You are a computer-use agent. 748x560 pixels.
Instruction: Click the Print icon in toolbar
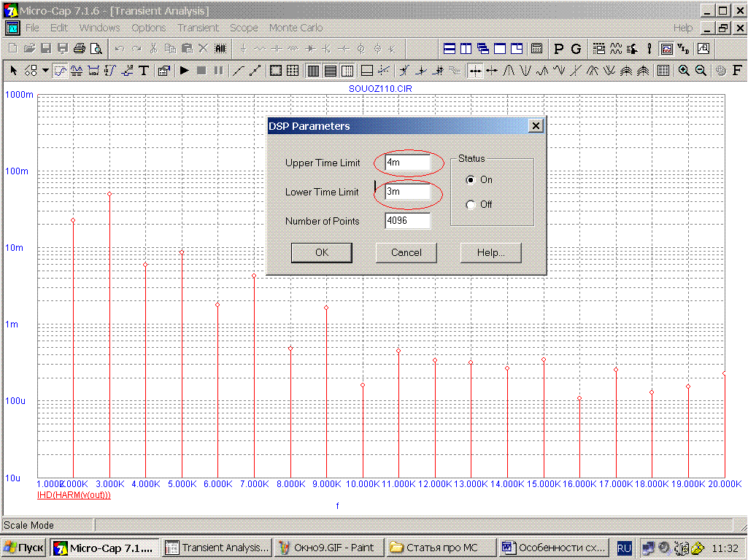point(79,49)
